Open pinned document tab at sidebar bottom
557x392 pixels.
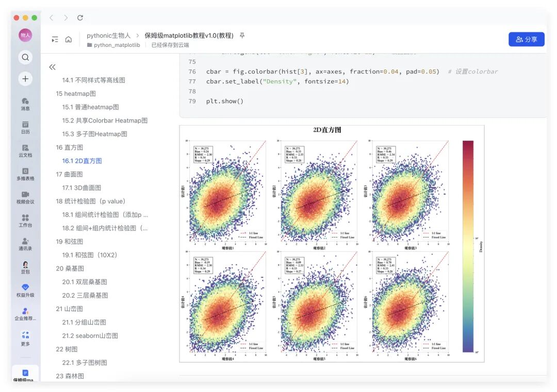tap(25, 374)
